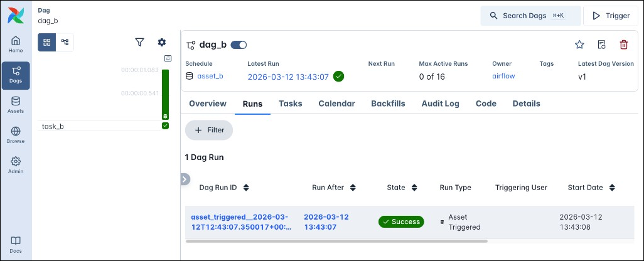The image size is (644, 261).
Task: Open the Details tab
Action: (x=526, y=104)
